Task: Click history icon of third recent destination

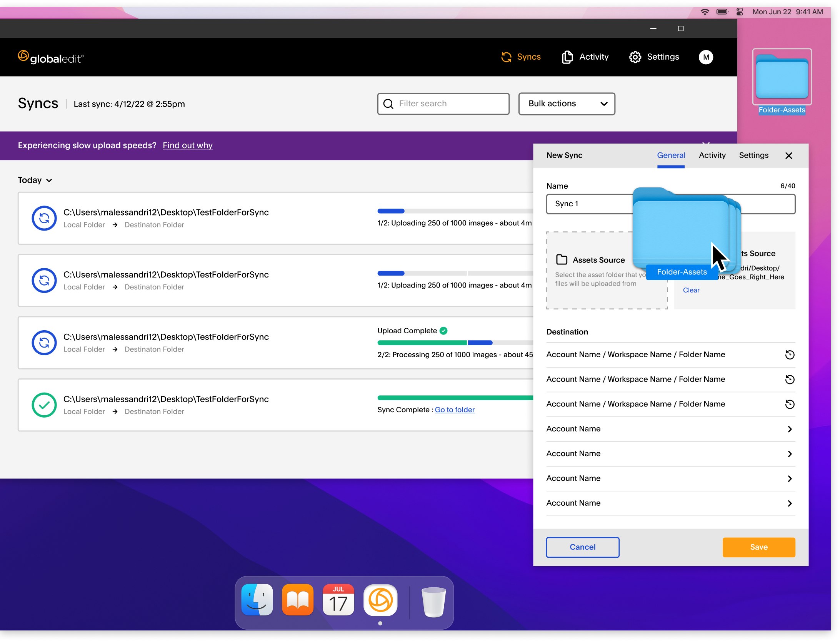Action: click(x=789, y=404)
